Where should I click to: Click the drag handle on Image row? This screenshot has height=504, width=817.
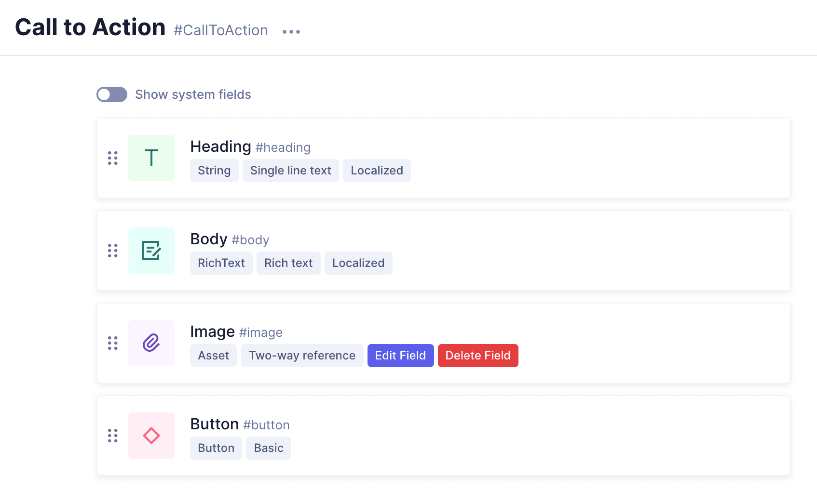(x=112, y=343)
